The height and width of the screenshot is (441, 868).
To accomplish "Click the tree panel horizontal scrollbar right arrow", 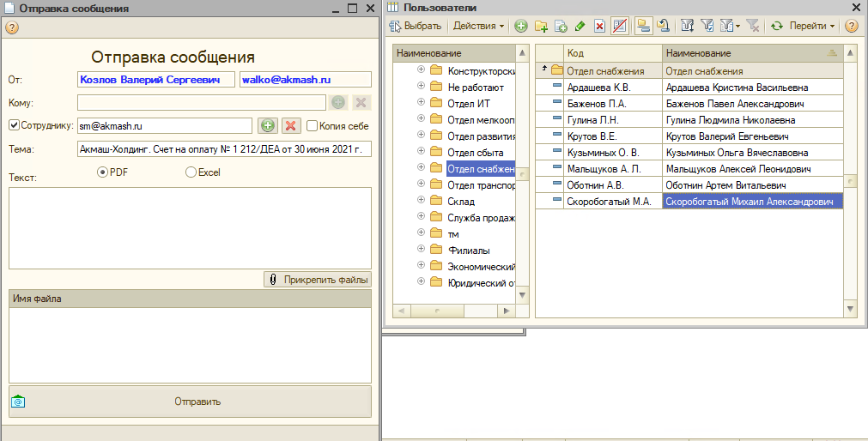I will click(x=506, y=311).
